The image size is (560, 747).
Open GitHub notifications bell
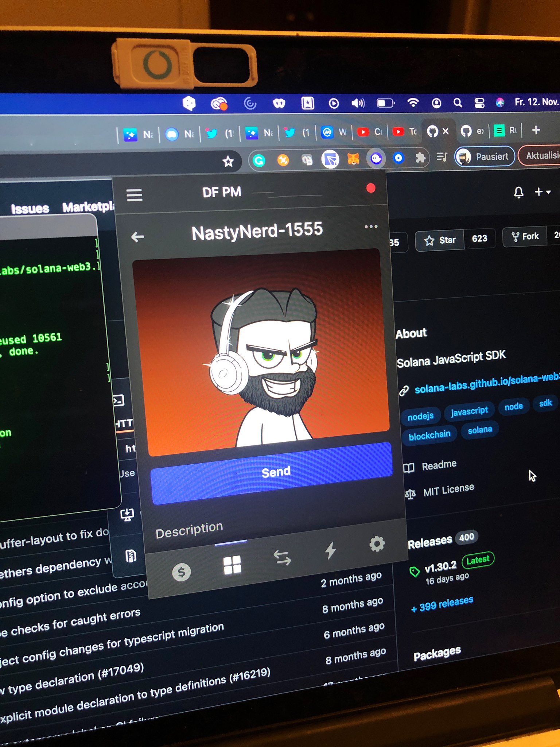(518, 192)
